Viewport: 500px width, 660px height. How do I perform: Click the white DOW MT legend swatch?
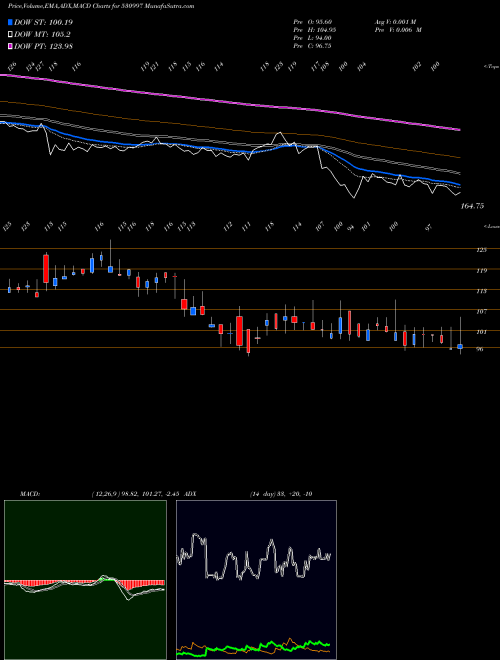click(10, 35)
